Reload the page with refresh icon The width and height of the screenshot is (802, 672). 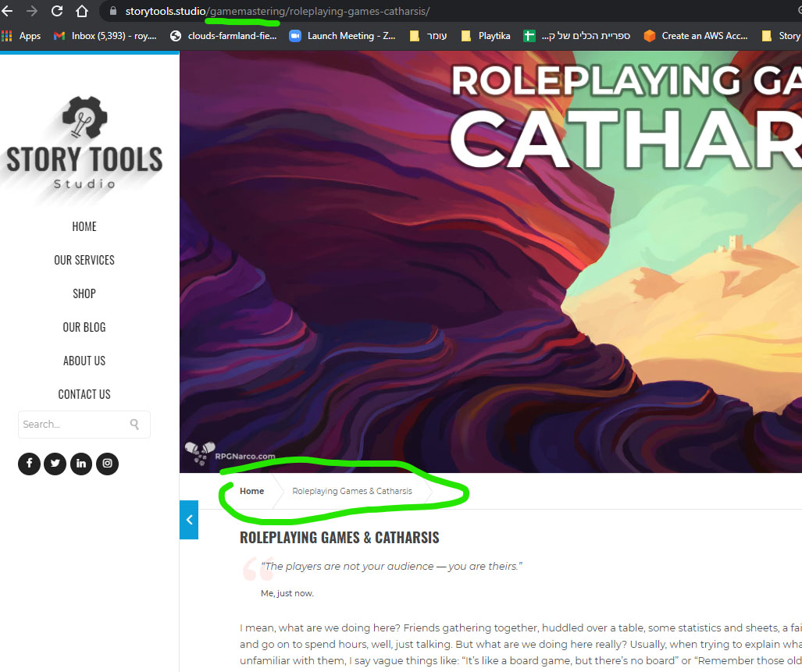pos(57,11)
